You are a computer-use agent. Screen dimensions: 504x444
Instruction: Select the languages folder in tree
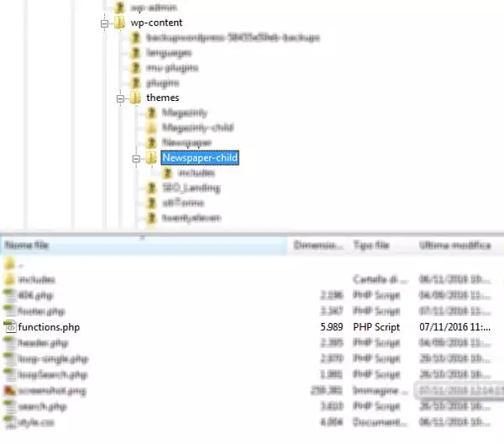click(169, 53)
